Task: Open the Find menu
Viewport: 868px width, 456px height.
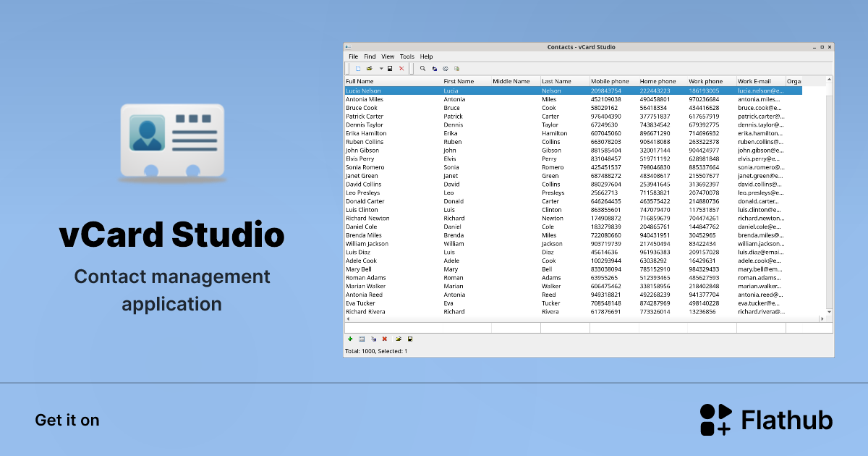Action: coord(370,56)
